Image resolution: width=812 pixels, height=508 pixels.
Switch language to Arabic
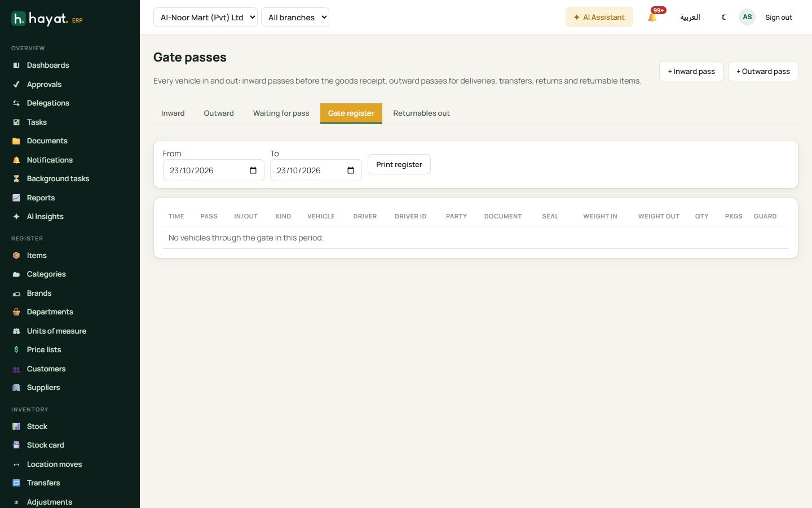coord(690,17)
